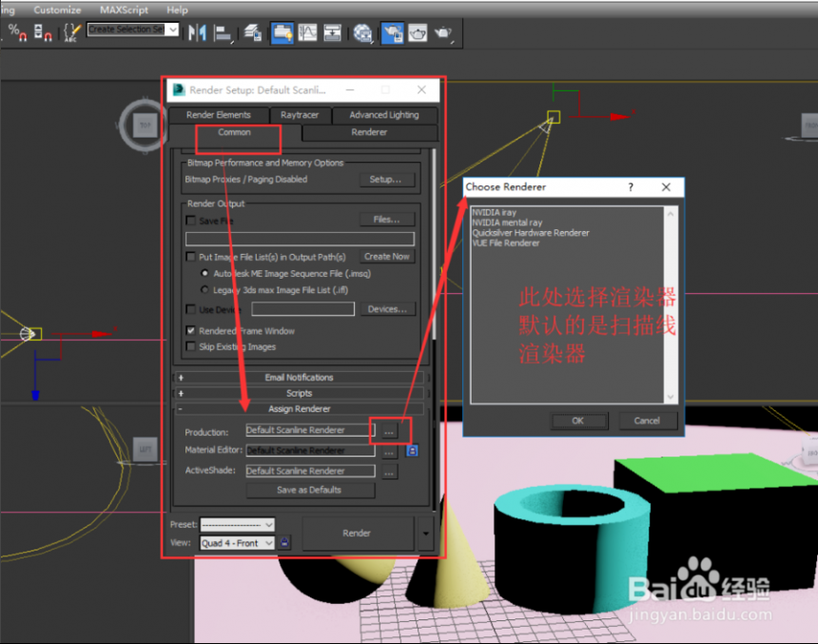Choose Production renderer with ... button

pos(389,431)
